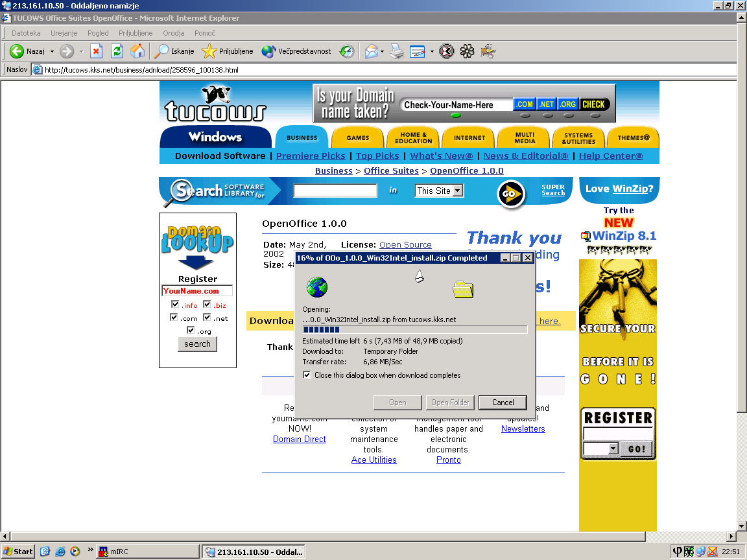Uncheck the .info domain checkbox
Image resolution: width=747 pixels, height=560 pixels.
(175, 304)
